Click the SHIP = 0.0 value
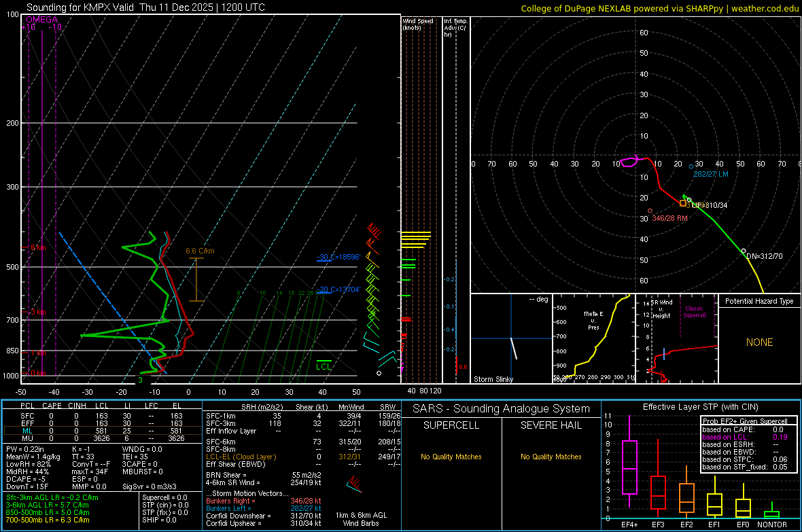The height and width of the screenshot is (532, 802). tap(159, 520)
